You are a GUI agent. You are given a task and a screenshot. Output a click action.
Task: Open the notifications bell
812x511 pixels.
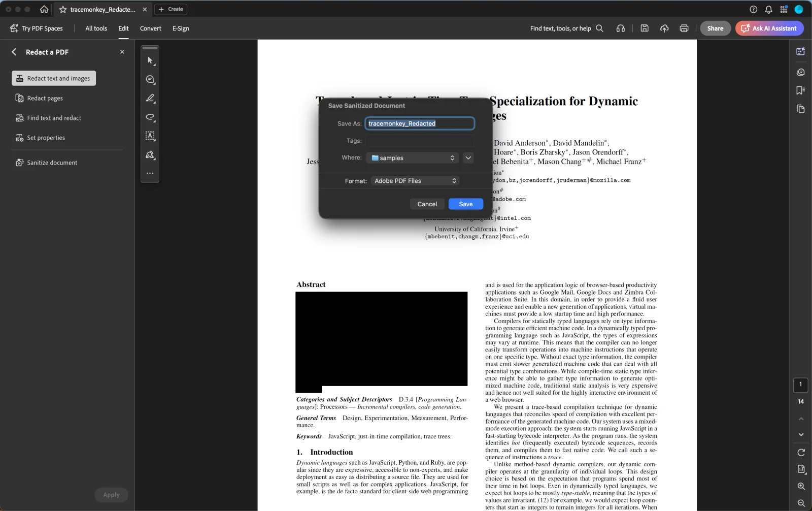click(x=769, y=9)
